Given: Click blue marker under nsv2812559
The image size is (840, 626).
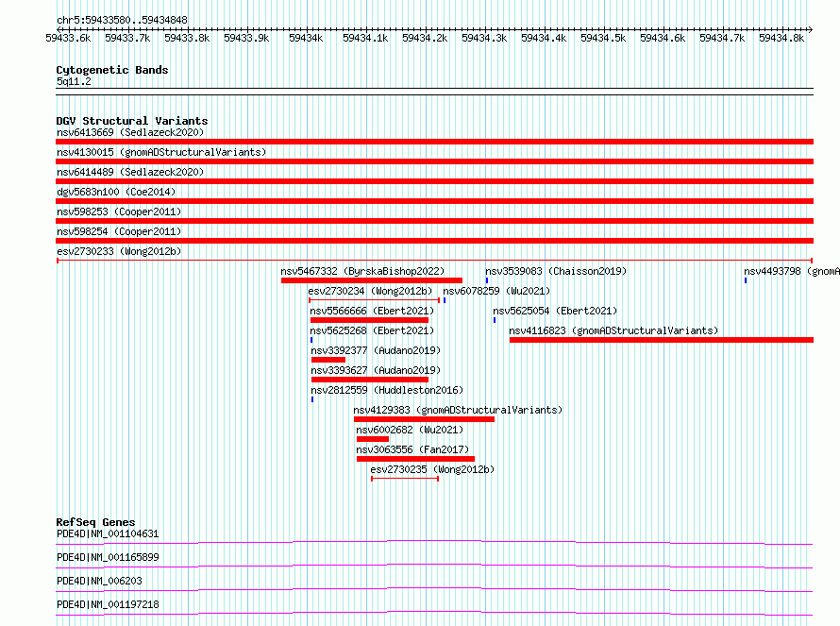Looking at the screenshot, I should 312,399.
